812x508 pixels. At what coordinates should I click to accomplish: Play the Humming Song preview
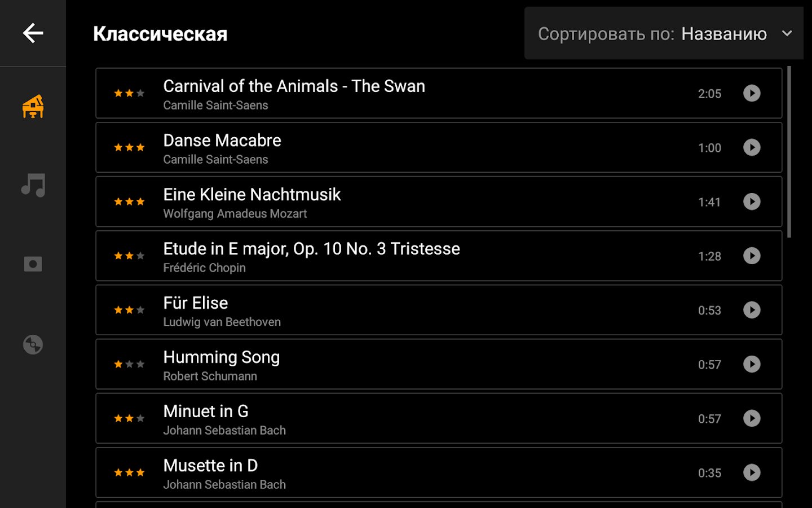click(752, 364)
